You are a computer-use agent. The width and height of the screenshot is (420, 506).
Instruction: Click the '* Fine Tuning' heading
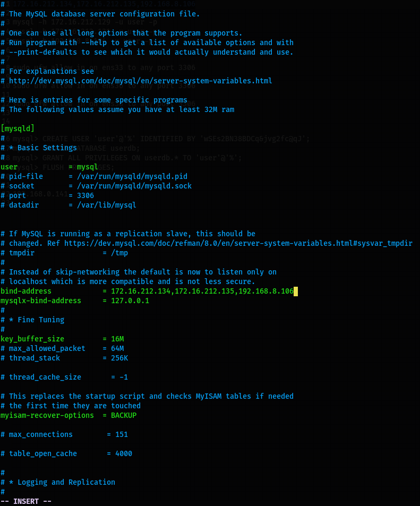(37, 320)
